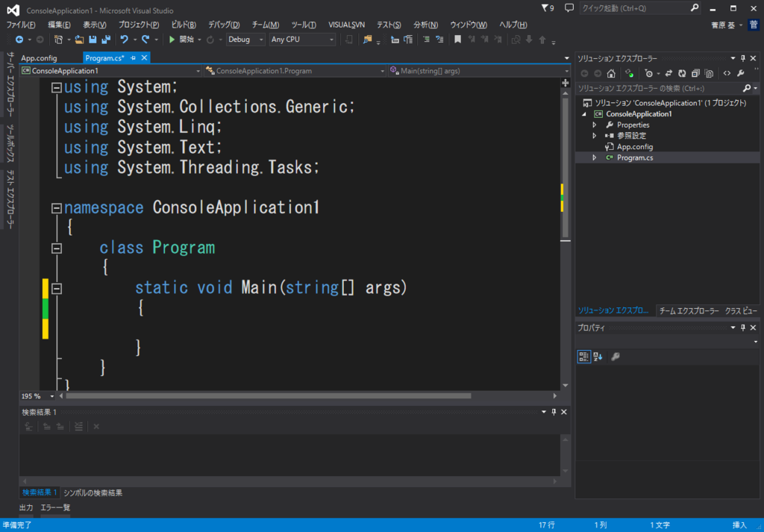This screenshot has width=764, height=532.
Task: Click the green 開始 start debugging button
Action: (x=181, y=40)
